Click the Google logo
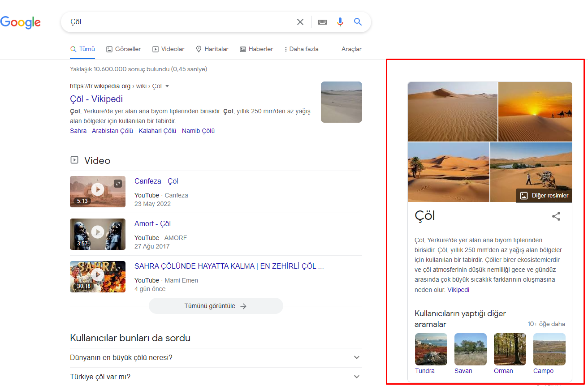This screenshot has width=588, height=386. pos(21,22)
